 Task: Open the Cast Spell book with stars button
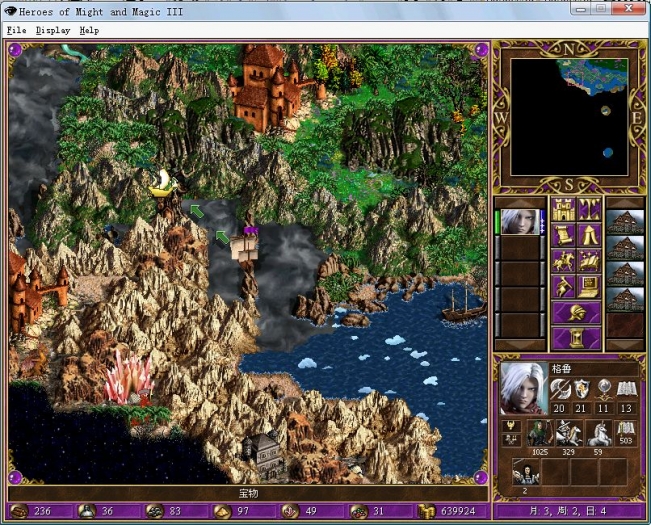pos(589,261)
